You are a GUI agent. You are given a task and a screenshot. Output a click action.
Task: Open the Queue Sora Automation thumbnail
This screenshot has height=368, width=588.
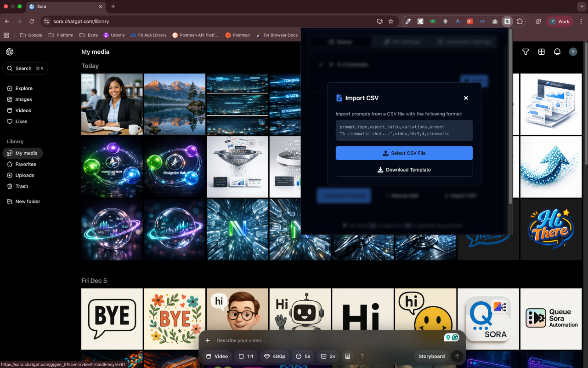[551, 319]
